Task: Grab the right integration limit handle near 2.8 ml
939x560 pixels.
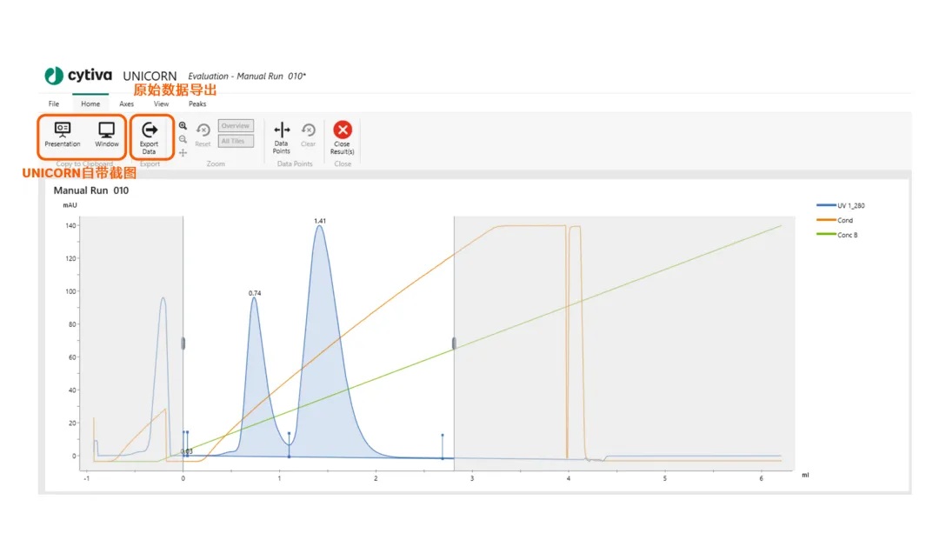Action: [454, 343]
